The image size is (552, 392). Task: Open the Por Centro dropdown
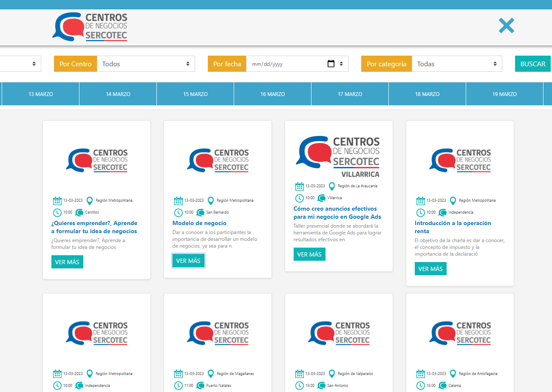coord(146,64)
